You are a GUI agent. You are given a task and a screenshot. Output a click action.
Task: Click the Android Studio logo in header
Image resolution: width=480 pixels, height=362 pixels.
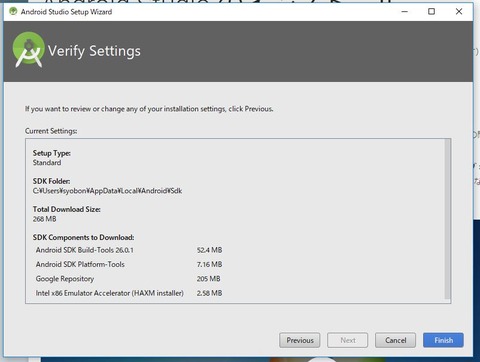pos(28,50)
